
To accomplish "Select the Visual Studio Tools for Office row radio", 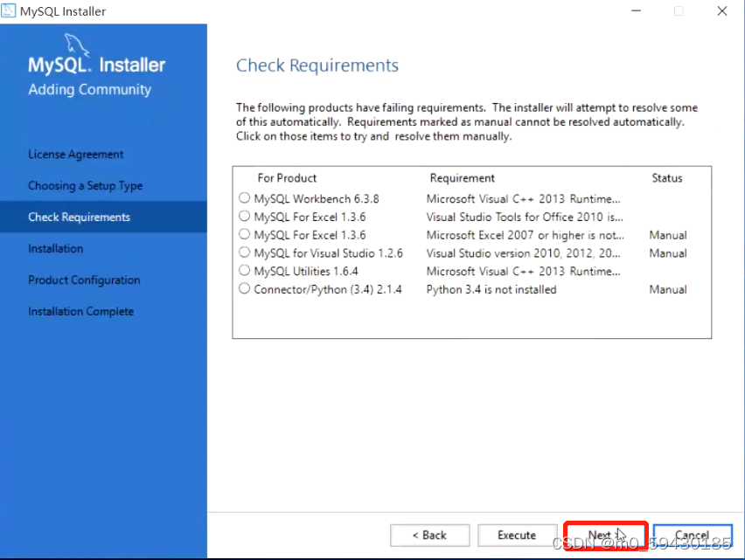I will tap(244, 216).
